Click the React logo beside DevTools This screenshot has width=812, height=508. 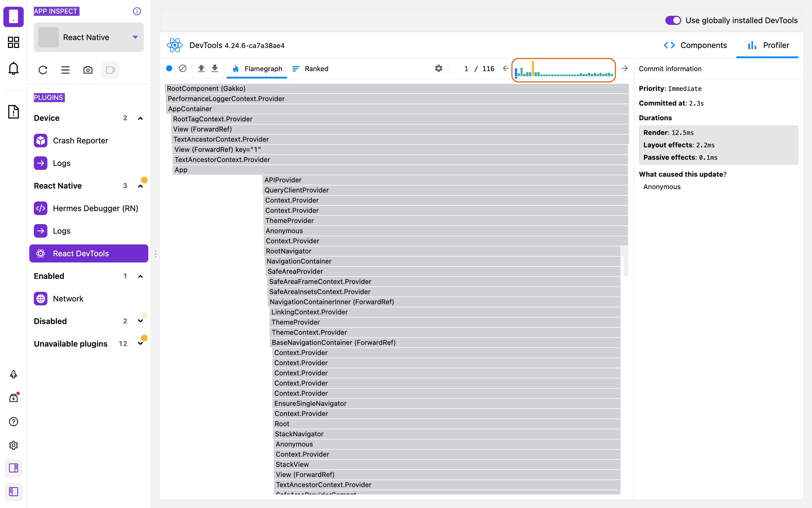point(175,45)
